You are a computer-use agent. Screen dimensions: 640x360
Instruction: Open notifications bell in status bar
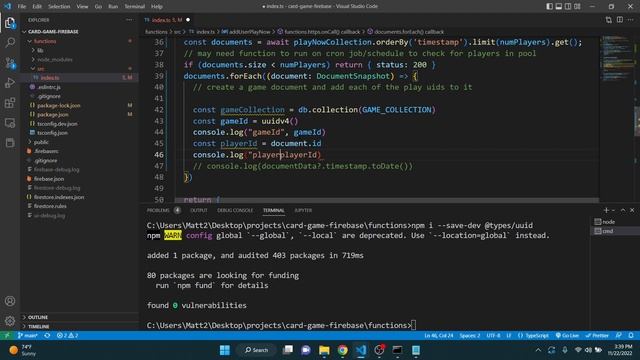(x=631, y=336)
